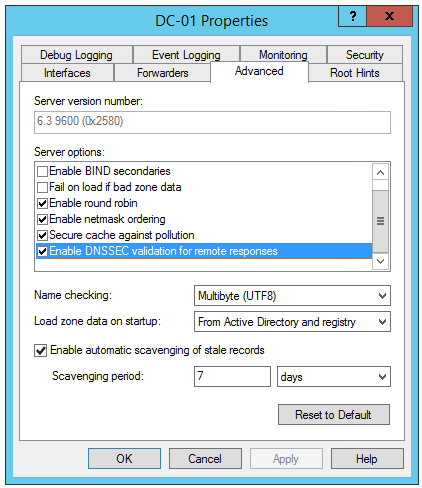
Task: Select the Secure cache against pollution text
Action: [x=122, y=235]
